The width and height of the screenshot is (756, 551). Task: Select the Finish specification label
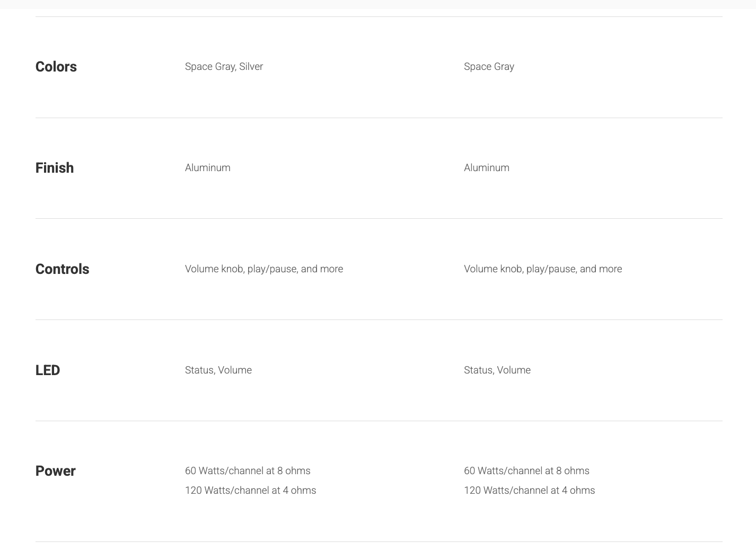pos(54,168)
